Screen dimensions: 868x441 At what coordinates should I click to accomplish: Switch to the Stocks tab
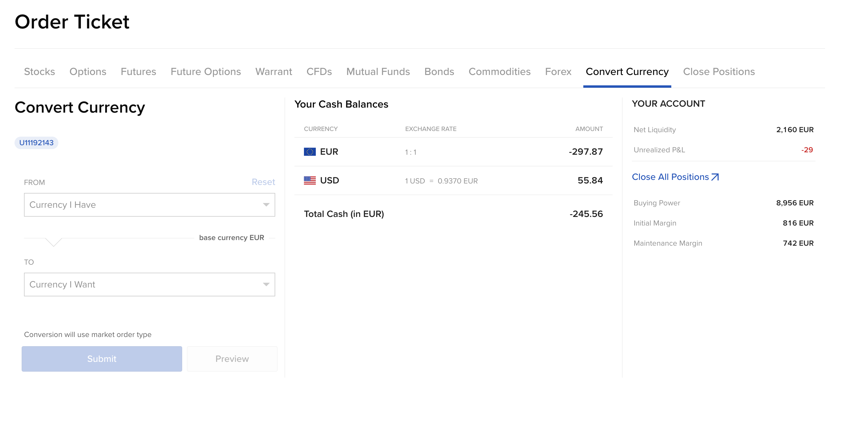[x=39, y=71]
